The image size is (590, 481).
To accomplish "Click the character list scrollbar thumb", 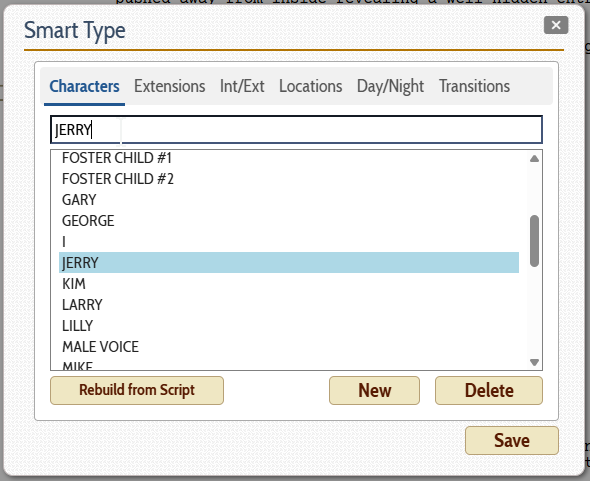I will [x=534, y=241].
